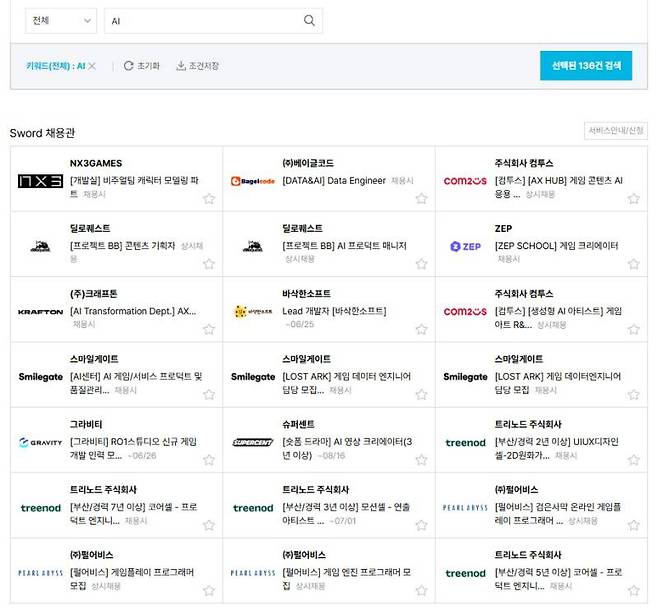Click the Sword 채용관 heading
This screenshot has height=615, width=658.
42,133
